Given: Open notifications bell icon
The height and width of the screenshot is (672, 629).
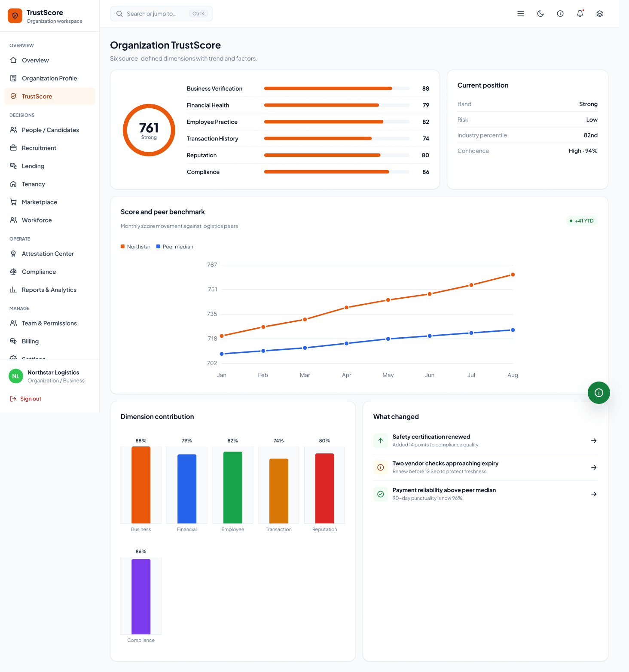Looking at the screenshot, I should [580, 14].
